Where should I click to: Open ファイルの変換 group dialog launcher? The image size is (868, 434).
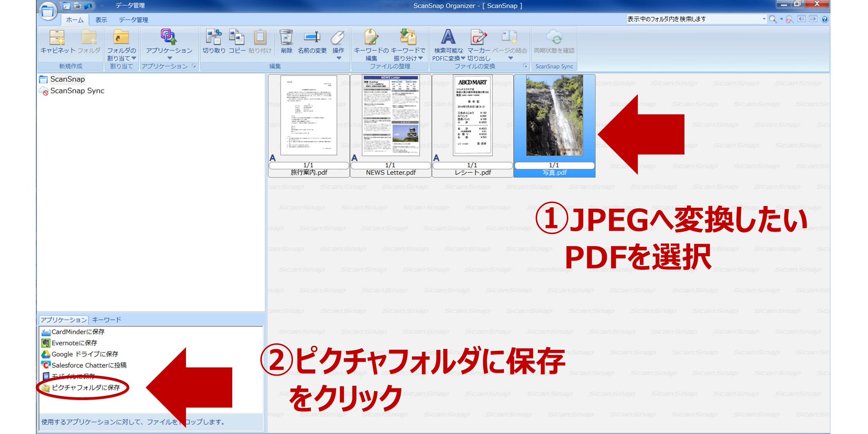tap(525, 66)
